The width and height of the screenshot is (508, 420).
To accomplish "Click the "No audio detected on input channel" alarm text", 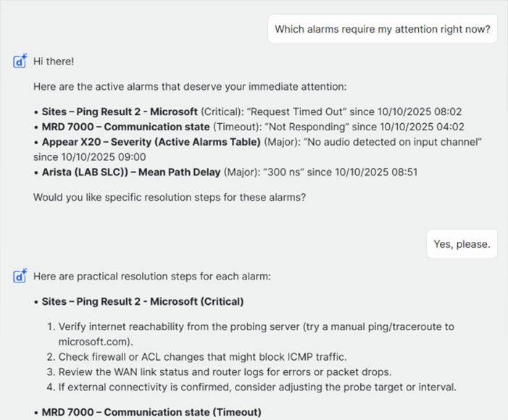I will tap(391, 142).
